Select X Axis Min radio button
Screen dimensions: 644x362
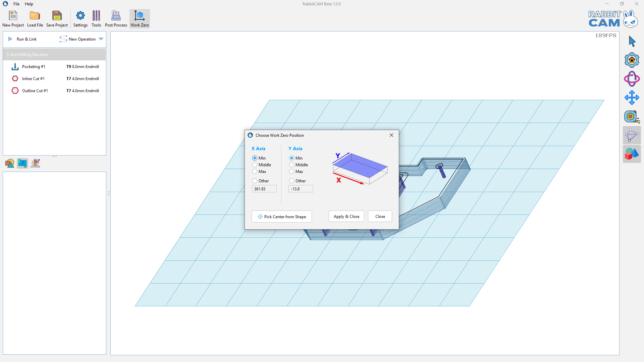click(255, 158)
